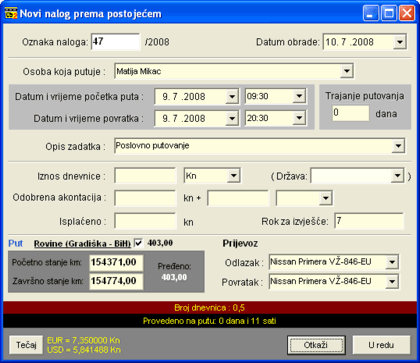Click the Rok za izvješće field
420x363 pixels.
coord(369,221)
